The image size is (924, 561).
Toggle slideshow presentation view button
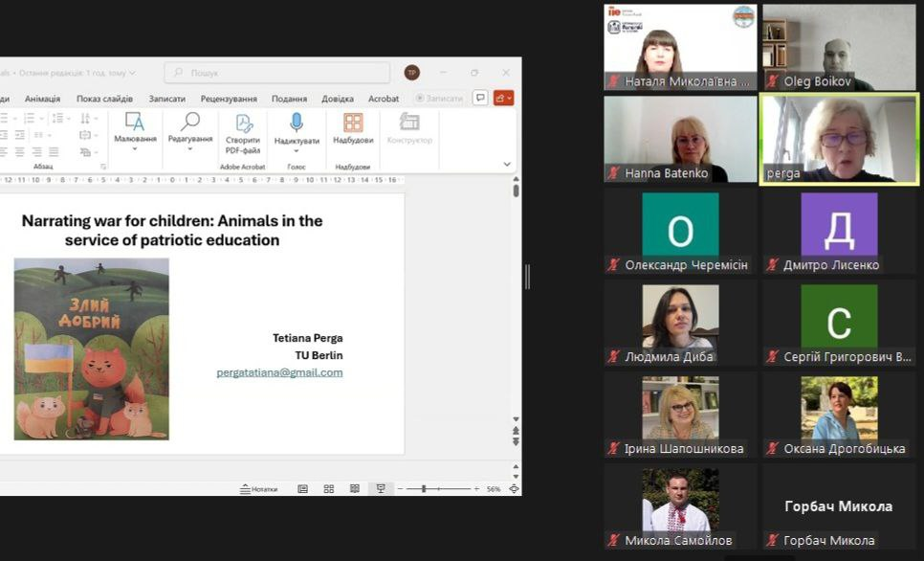(381, 488)
